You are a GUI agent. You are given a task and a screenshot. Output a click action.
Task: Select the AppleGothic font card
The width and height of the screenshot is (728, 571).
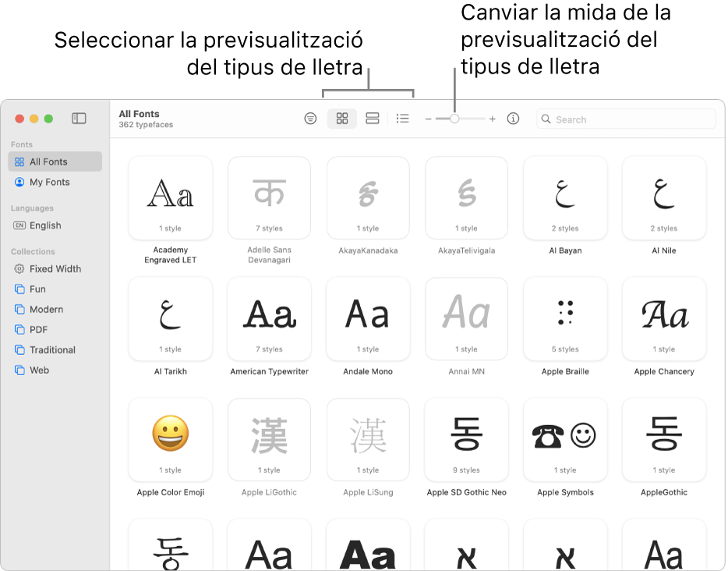coord(664,441)
